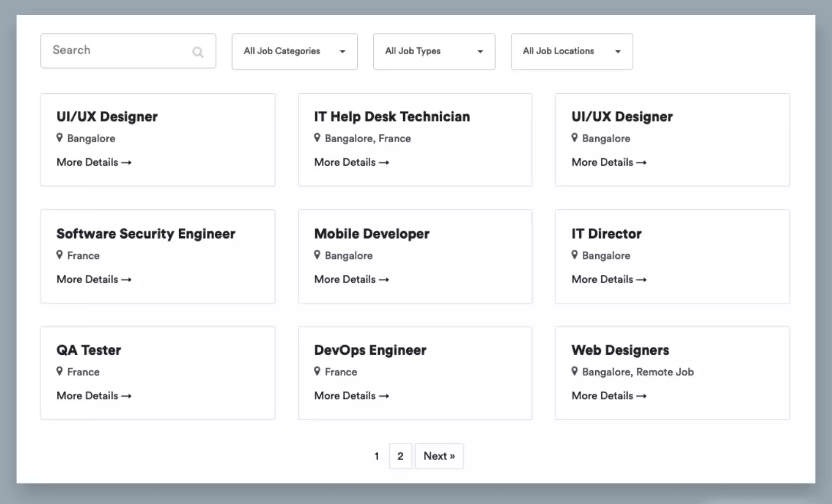
Task: Click arrow icon on QA Tester More Details
Action: click(127, 396)
